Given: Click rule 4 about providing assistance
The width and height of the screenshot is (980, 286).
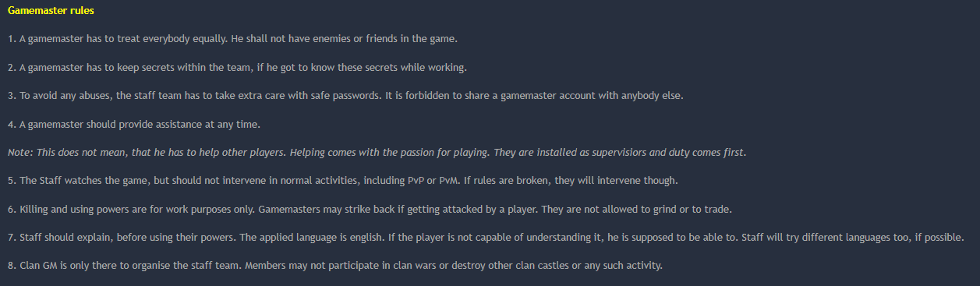Looking at the screenshot, I should pyautogui.click(x=147, y=124).
